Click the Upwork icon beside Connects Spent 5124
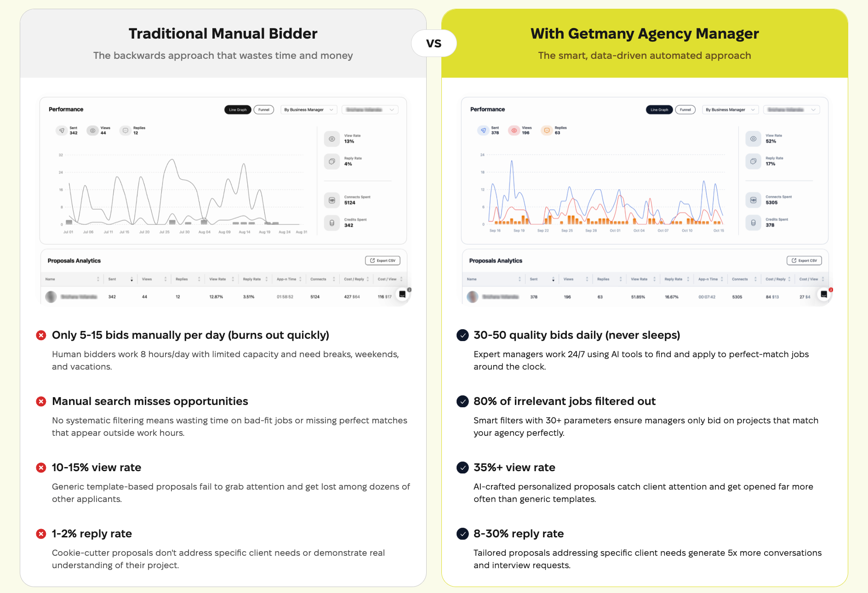 coord(331,200)
